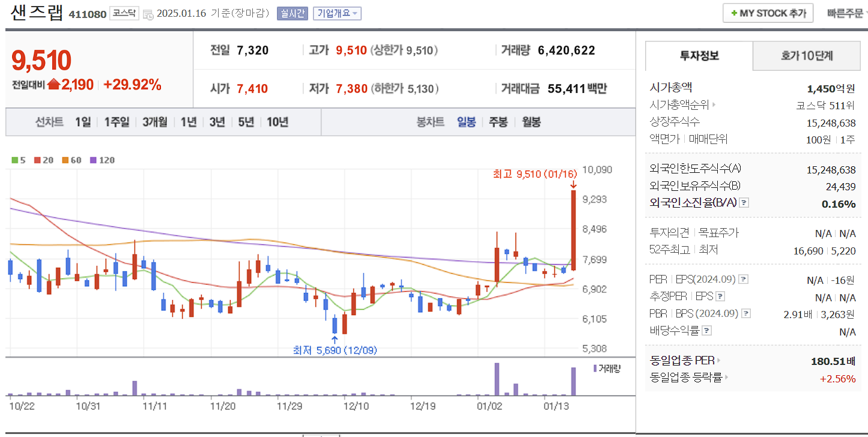
Task: Click the MY STOCK 추가 button
Action: click(x=767, y=13)
